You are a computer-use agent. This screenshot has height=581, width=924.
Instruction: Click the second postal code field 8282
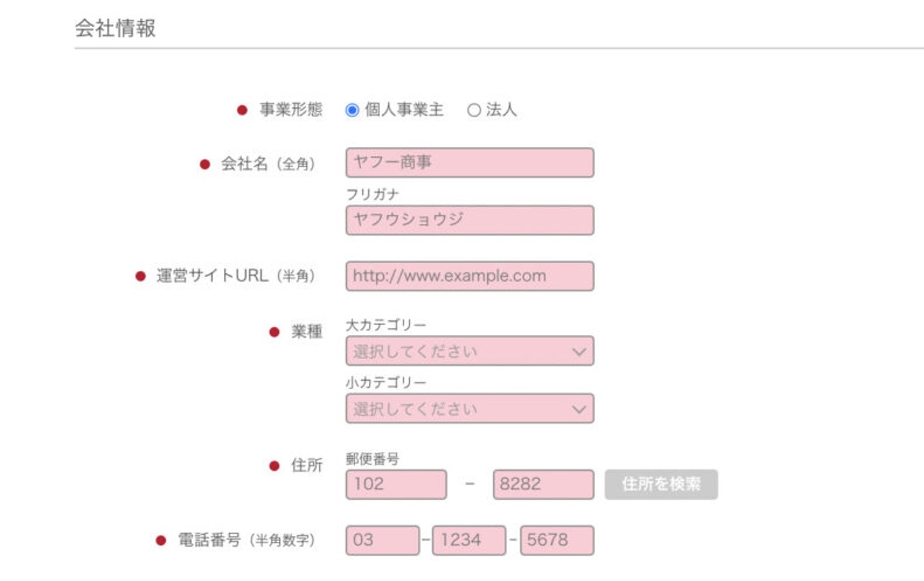[543, 484]
